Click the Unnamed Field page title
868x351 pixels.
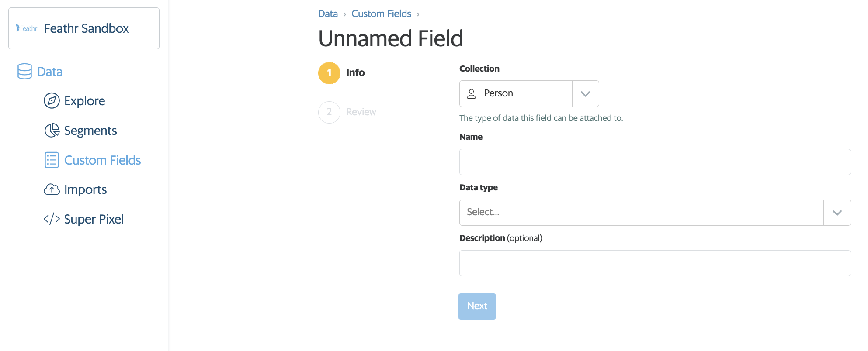tap(390, 38)
